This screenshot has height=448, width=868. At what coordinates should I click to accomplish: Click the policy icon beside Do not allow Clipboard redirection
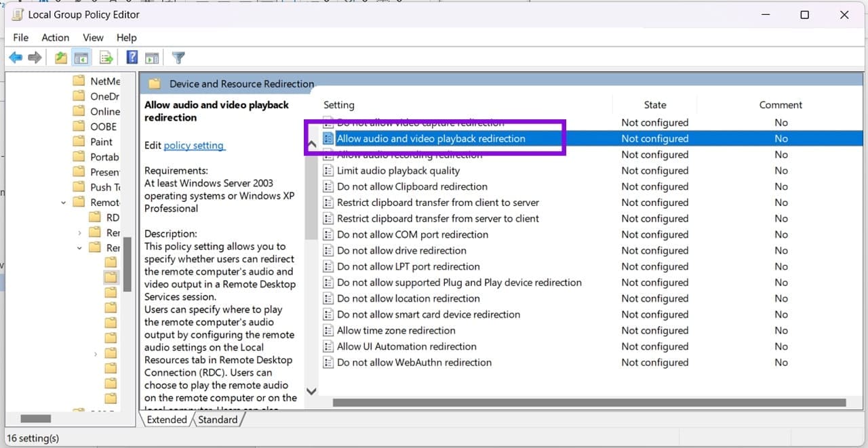[x=328, y=186]
